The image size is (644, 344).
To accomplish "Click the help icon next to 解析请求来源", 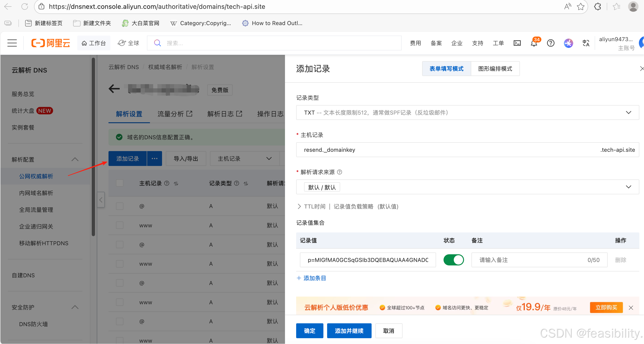I will [x=339, y=172].
